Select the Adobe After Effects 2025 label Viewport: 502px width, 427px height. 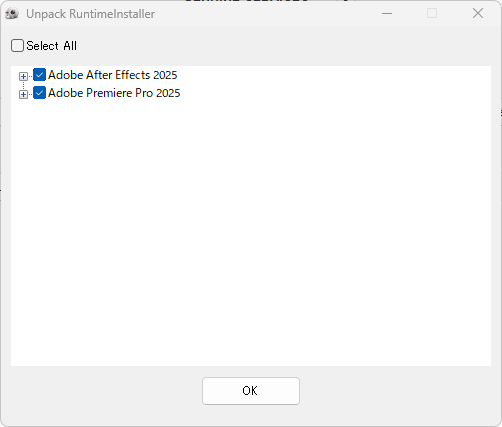click(113, 75)
